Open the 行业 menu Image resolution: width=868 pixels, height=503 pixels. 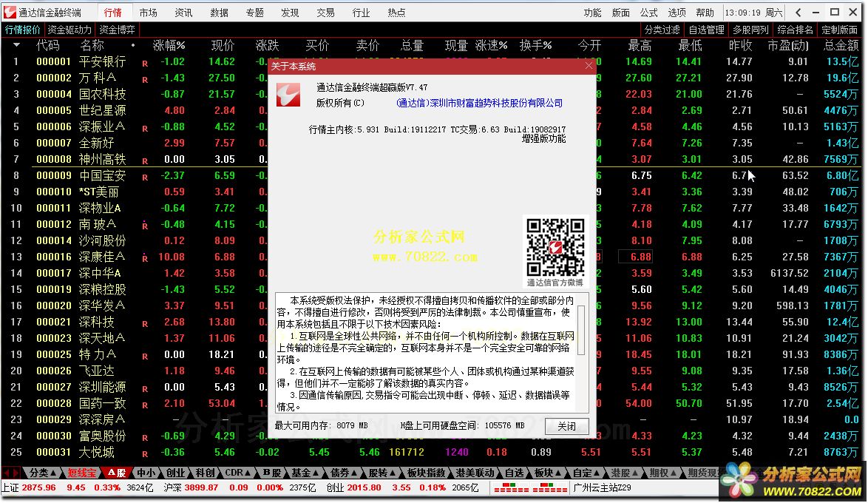[361, 12]
